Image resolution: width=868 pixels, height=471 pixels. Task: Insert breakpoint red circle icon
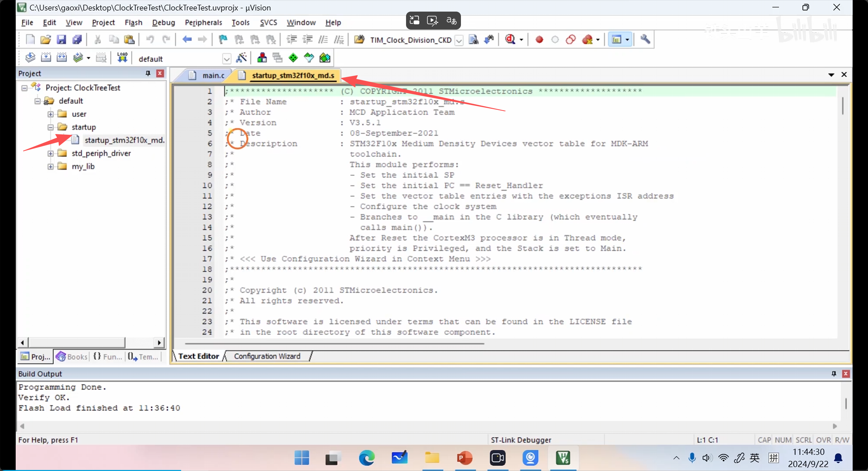tap(539, 40)
